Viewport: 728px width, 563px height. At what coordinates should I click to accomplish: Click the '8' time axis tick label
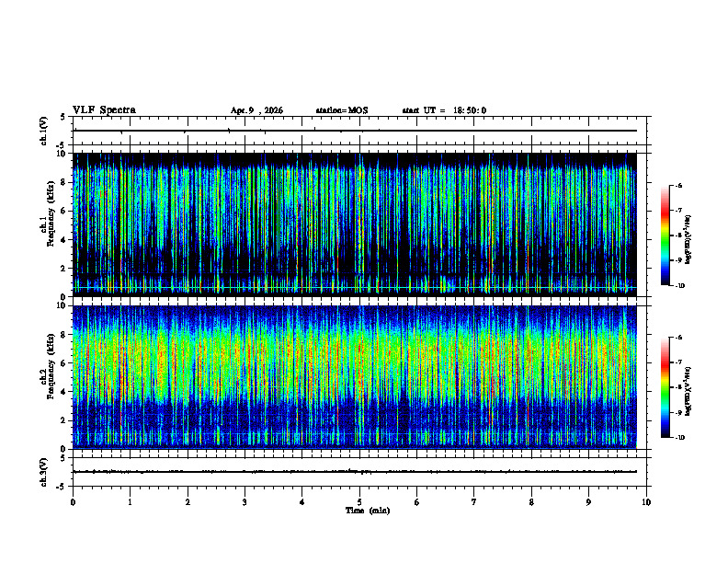[x=531, y=502]
